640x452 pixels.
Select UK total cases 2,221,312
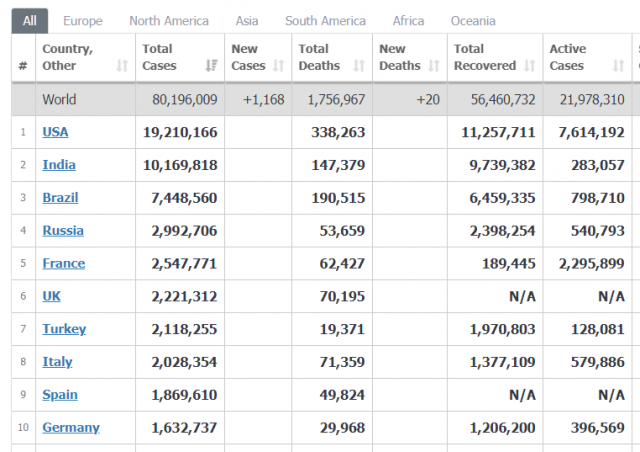184,296
